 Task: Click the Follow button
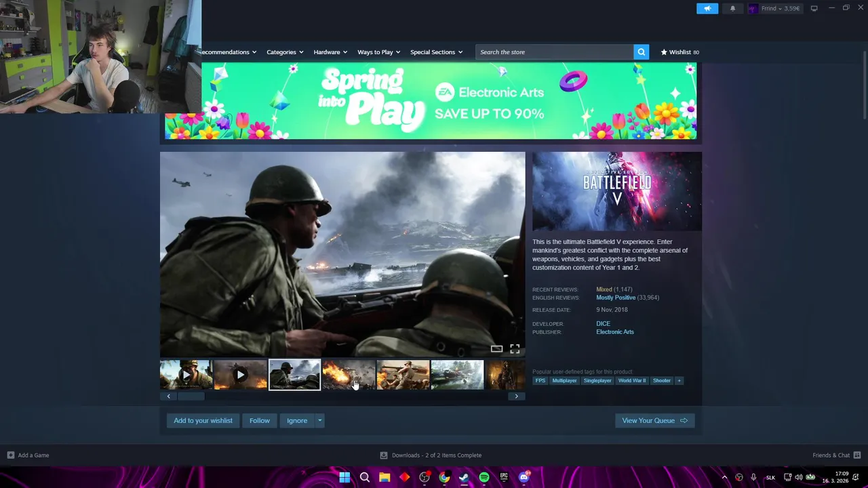pyautogui.click(x=260, y=421)
